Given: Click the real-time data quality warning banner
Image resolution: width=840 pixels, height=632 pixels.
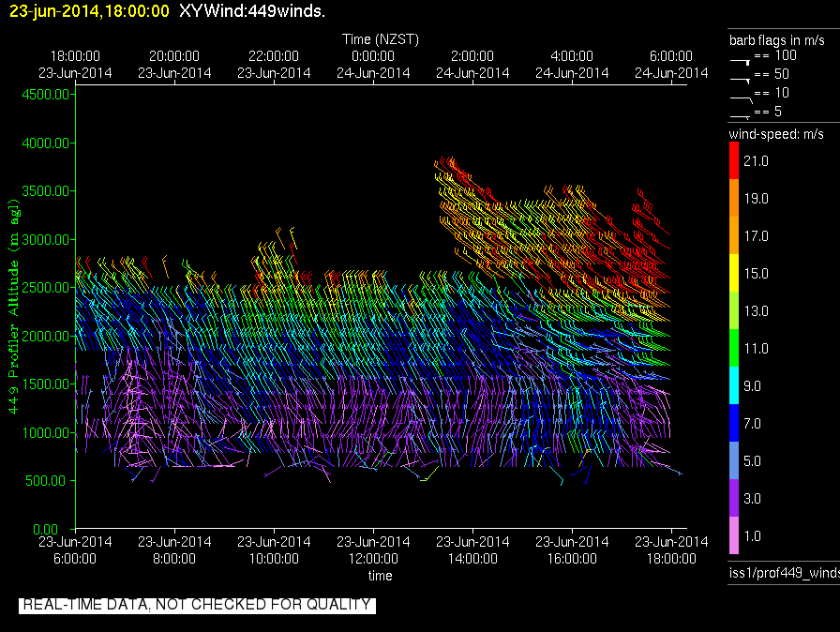Looking at the screenshot, I should click(197, 605).
